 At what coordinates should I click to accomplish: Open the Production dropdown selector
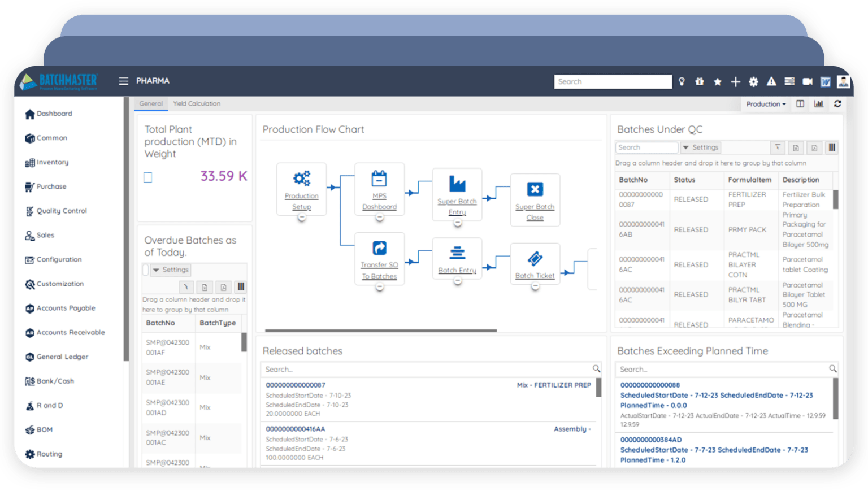pyautogui.click(x=765, y=104)
